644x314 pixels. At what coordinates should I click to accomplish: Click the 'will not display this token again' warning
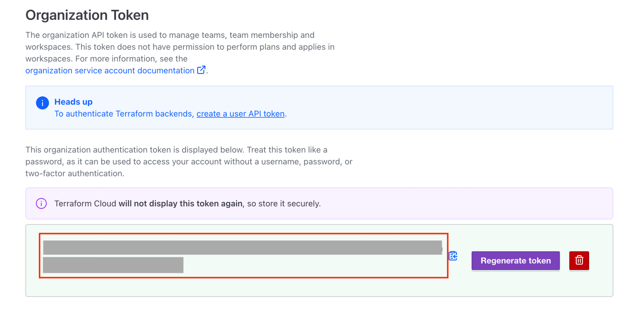pyautogui.click(x=180, y=203)
